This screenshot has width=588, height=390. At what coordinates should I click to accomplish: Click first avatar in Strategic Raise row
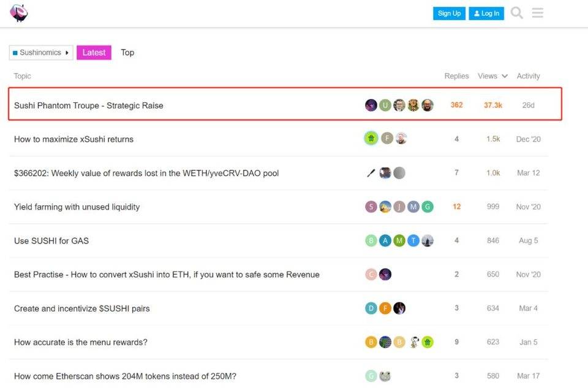click(371, 105)
